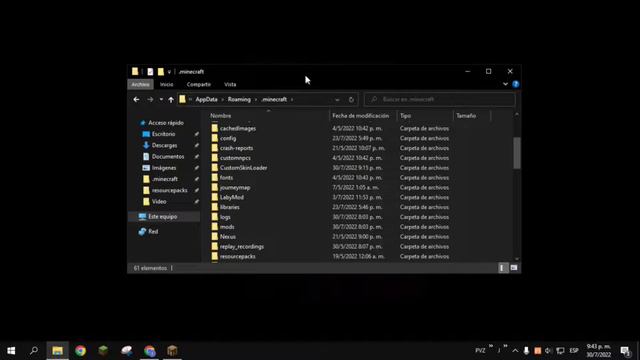Open the Quick Access Toolbar customize dropdown

[169, 72]
